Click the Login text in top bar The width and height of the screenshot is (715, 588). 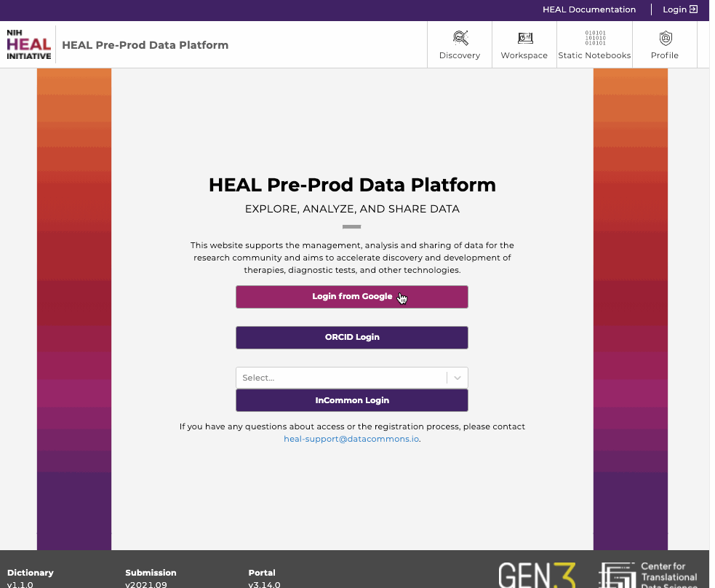tap(674, 9)
